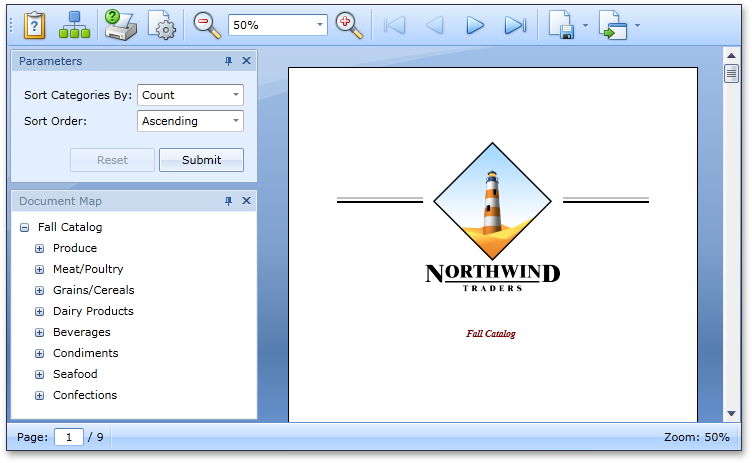Screen dimensions: 752x463
Task: Open Page Setup gear icon
Action: coord(162,25)
